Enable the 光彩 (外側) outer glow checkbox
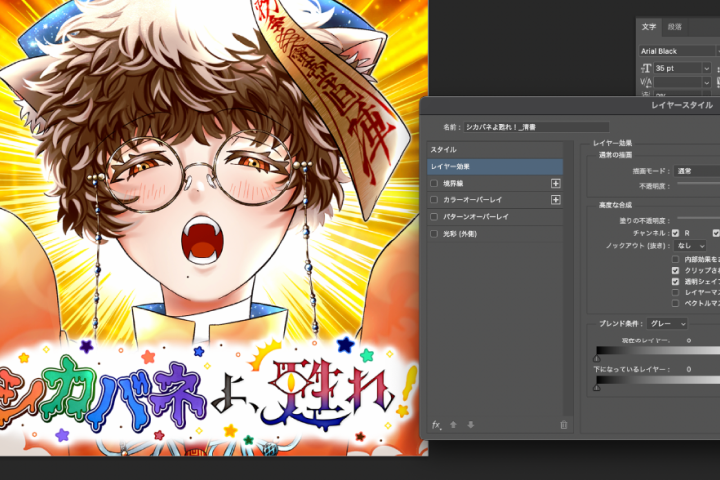Viewport: 720px width, 480px height. [x=434, y=232]
